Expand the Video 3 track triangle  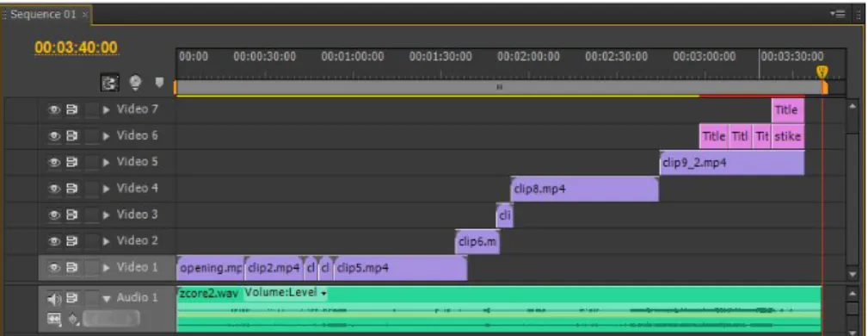[x=107, y=215]
